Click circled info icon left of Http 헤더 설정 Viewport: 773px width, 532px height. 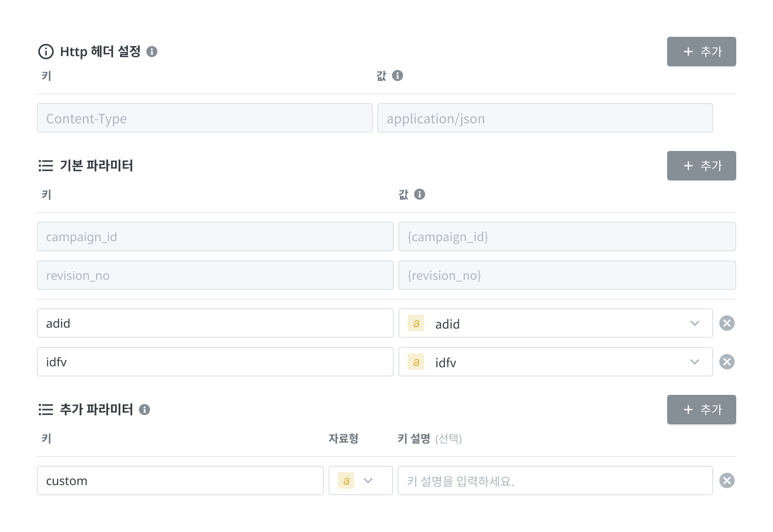(x=46, y=52)
